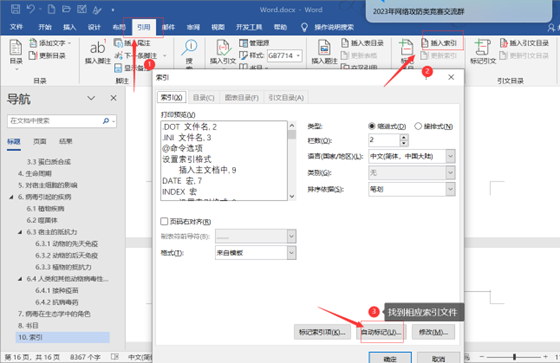Switch to the 视图 (View) ribbon tab
The image size is (560, 363).
(x=218, y=27)
